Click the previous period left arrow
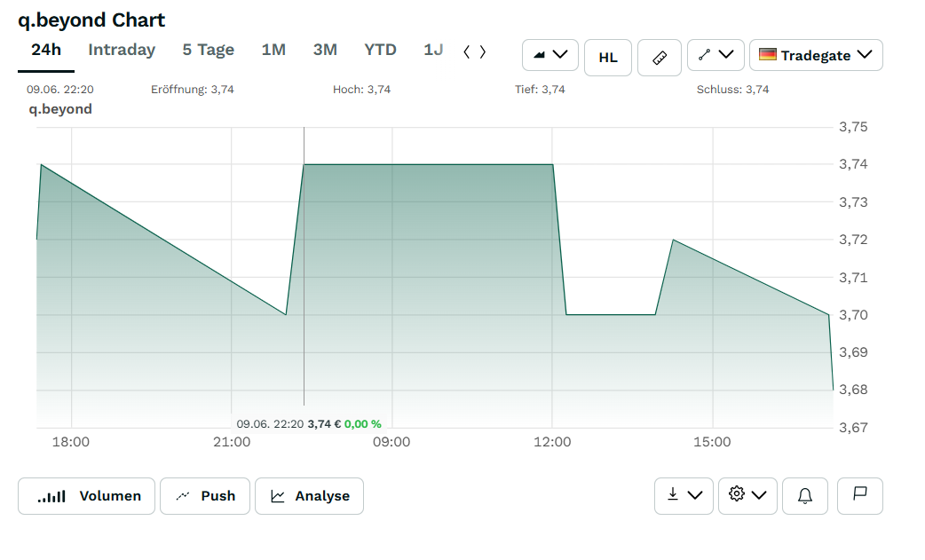The height and width of the screenshot is (560, 925). (x=467, y=51)
